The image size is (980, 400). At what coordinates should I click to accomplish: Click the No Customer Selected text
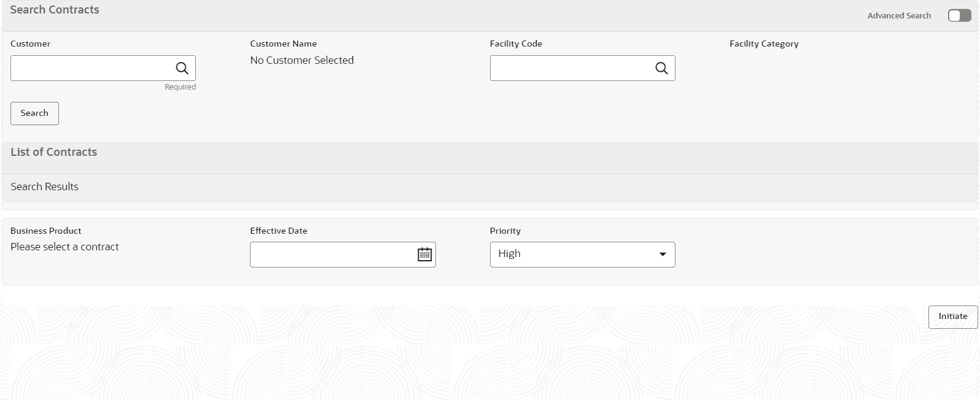pyautogui.click(x=302, y=60)
